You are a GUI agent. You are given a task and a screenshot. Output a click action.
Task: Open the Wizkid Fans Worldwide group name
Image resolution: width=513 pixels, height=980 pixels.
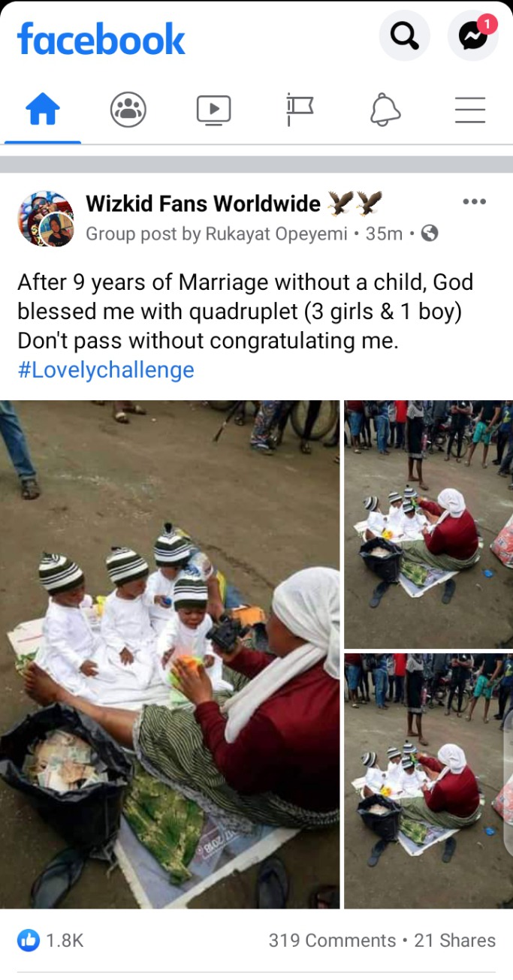pos(203,203)
